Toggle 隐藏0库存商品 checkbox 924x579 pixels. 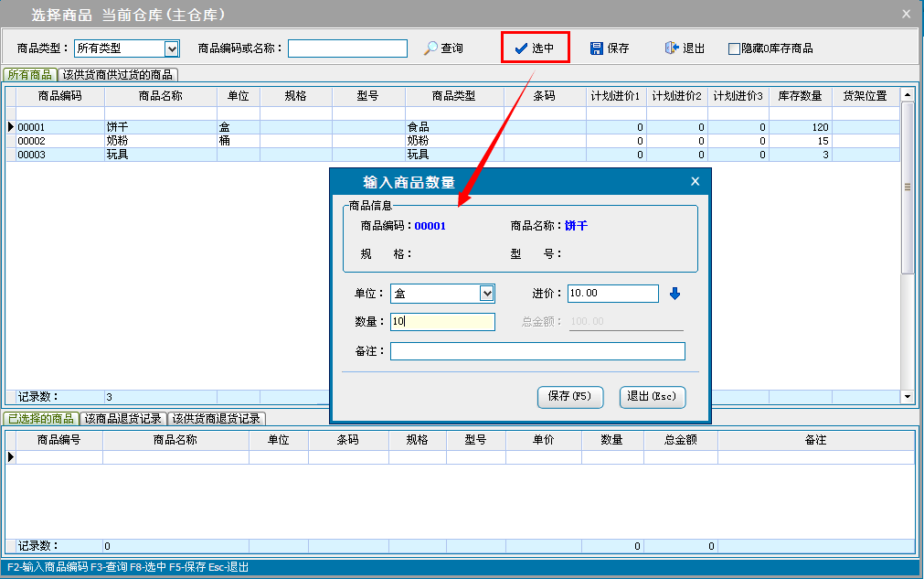[734, 48]
